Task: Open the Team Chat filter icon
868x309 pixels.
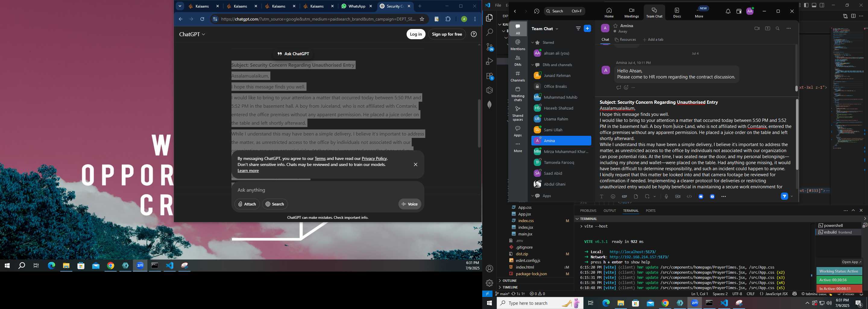Action: (578, 29)
